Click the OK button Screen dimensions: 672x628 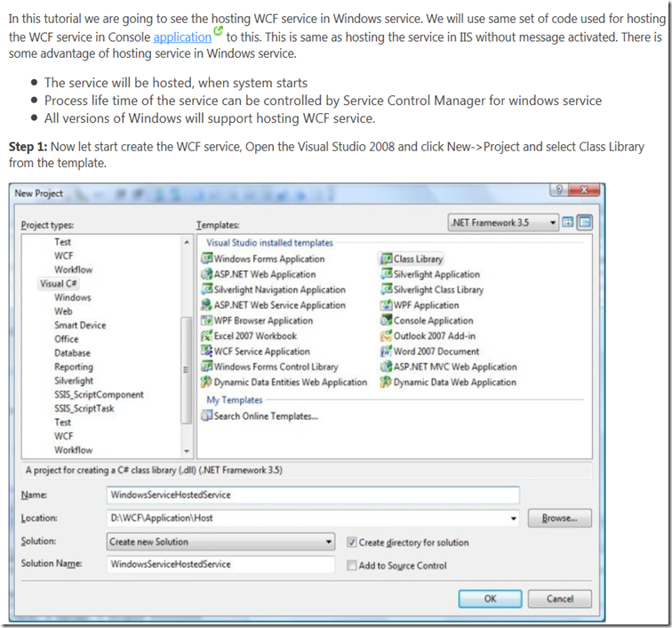(x=491, y=599)
